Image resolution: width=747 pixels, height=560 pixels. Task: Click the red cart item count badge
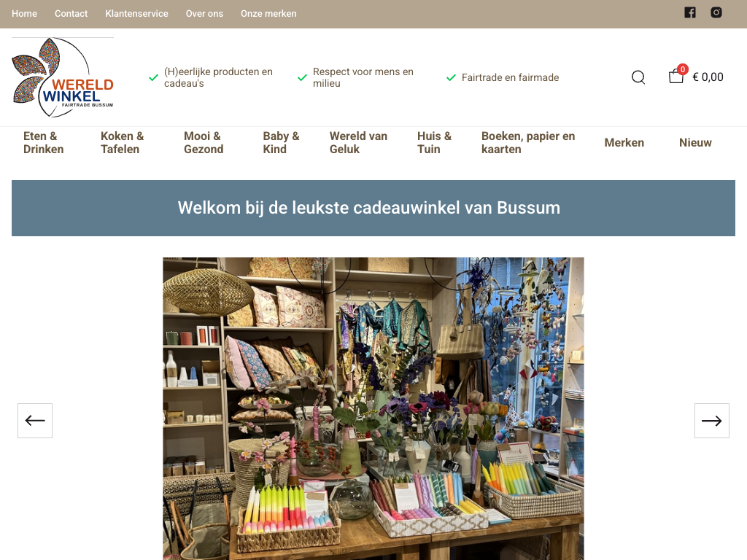[683, 69]
